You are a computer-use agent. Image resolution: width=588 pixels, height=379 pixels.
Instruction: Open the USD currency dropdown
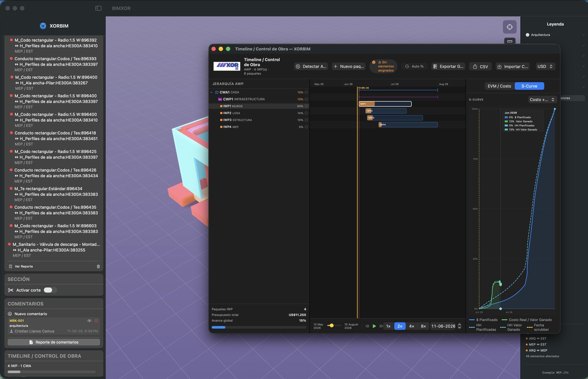[545, 66]
